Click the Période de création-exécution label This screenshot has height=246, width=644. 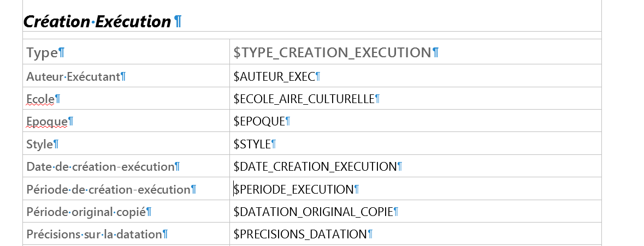pyautogui.click(x=109, y=189)
